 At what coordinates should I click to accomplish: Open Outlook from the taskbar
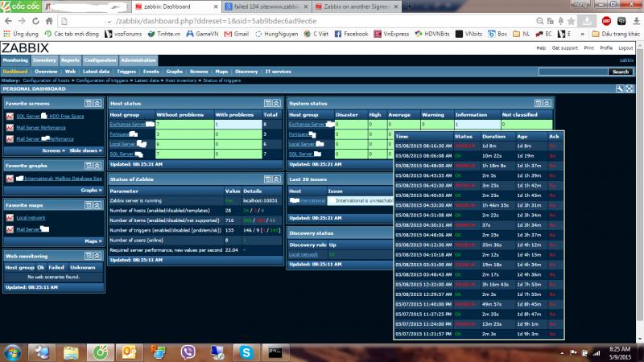129,352
